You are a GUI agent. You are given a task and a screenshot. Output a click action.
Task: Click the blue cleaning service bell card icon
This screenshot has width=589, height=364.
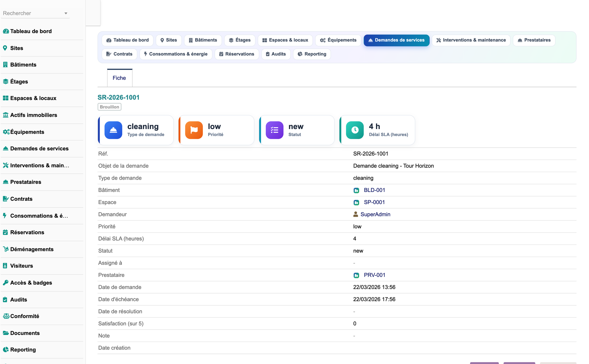[x=113, y=130]
